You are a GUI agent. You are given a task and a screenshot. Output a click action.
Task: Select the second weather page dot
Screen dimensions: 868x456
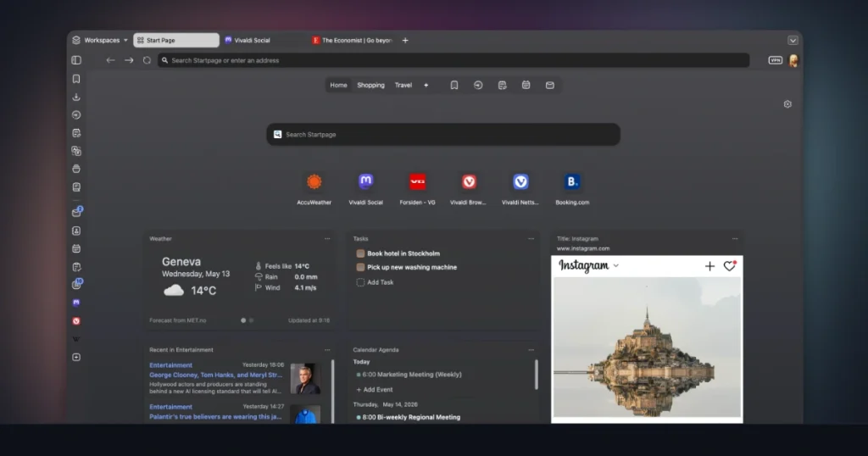[x=251, y=320]
